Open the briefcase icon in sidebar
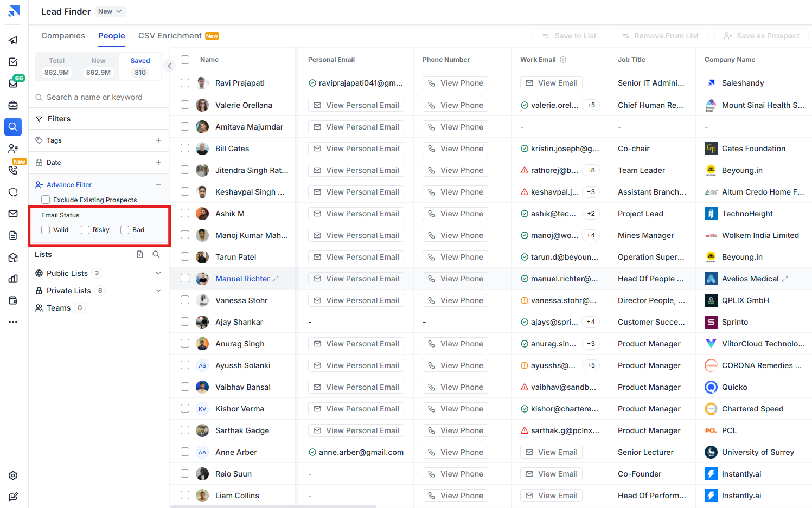 click(x=13, y=105)
